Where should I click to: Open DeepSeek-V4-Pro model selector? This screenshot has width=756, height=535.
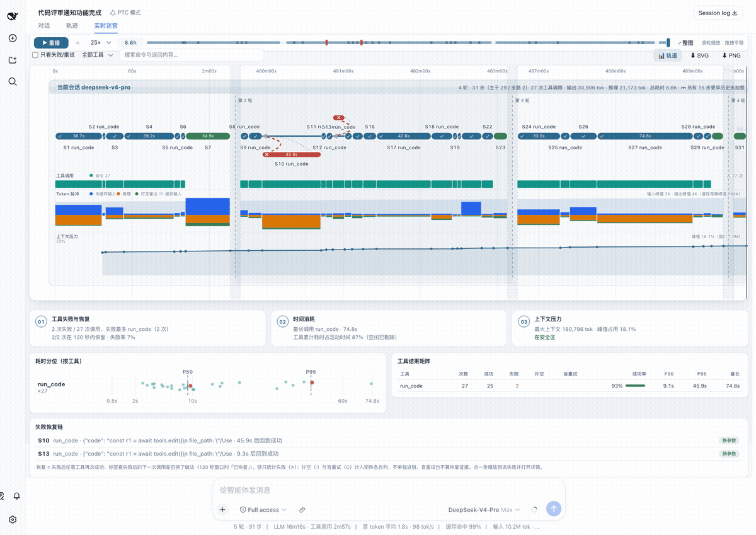click(x=484, y=509)
